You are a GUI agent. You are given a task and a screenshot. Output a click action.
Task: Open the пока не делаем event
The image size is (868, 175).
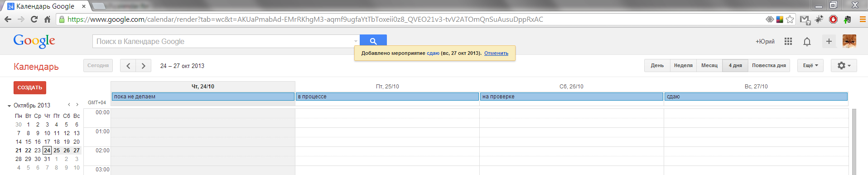tap(203, 97)
